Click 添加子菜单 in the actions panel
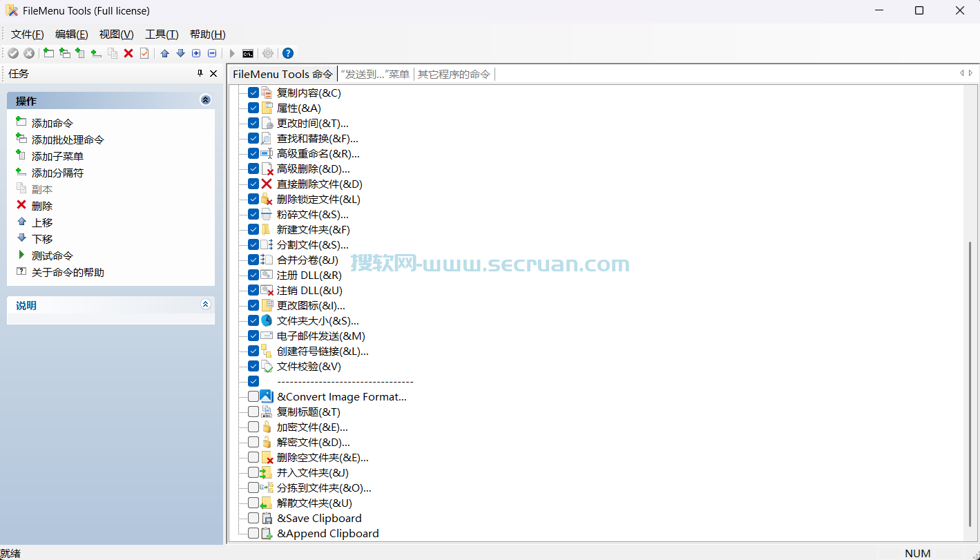 57,156
